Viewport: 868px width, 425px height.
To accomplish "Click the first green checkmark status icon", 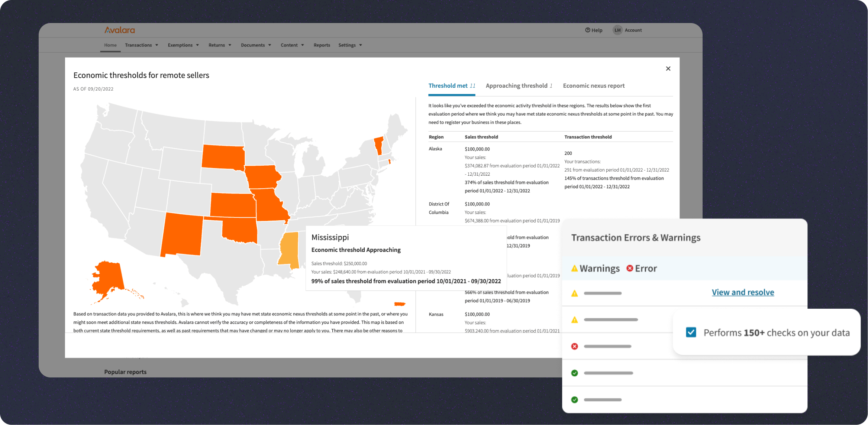I will (x=574, y=373).
